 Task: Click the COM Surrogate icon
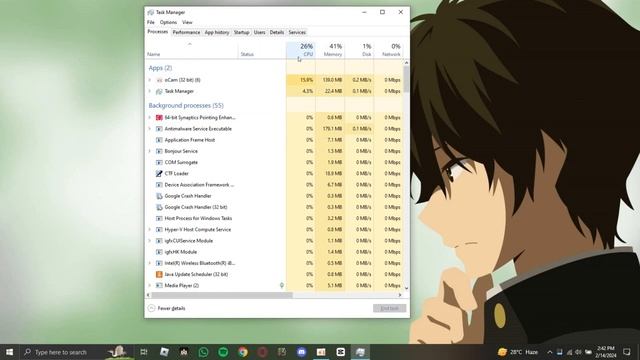[x=159, y=162]
